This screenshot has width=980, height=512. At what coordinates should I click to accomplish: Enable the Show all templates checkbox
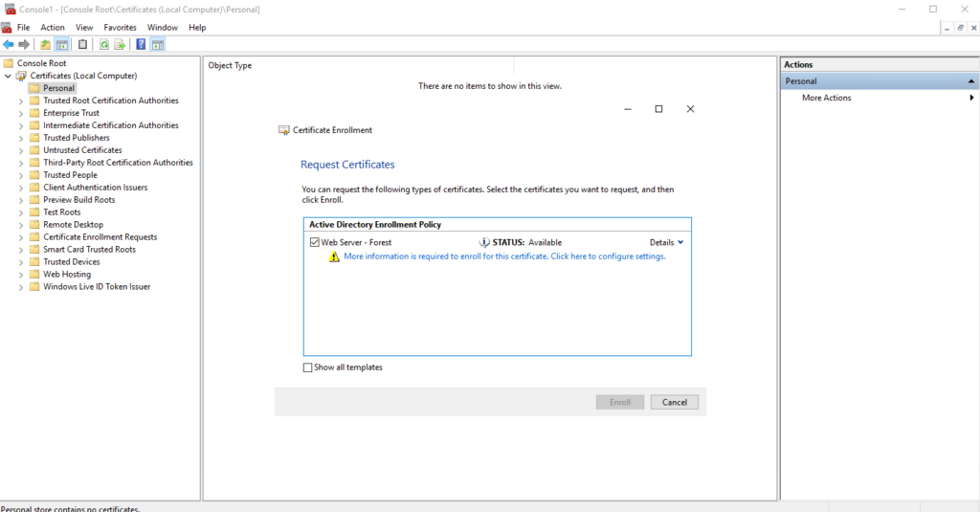pos(307,367)
